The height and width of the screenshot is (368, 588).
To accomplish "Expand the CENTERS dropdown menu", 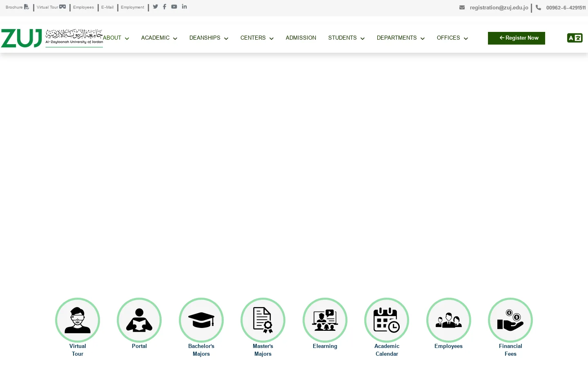I will 257,38.
